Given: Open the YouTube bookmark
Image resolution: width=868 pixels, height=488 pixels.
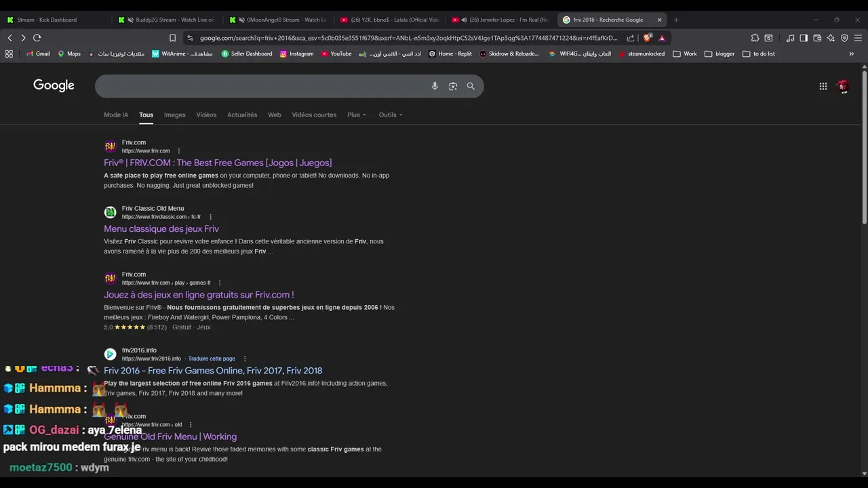Looking at the screenshot, I should click(336, 54).
